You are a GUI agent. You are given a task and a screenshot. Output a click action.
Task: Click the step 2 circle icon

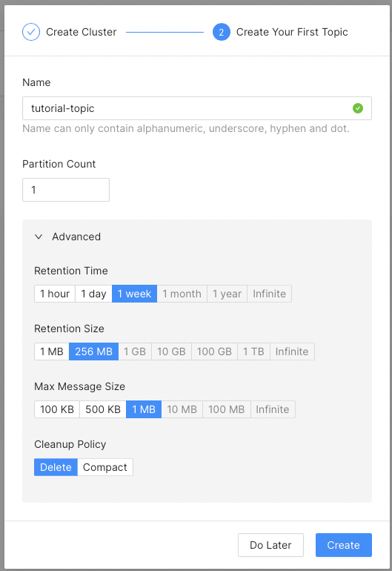(x=222, y=32)
